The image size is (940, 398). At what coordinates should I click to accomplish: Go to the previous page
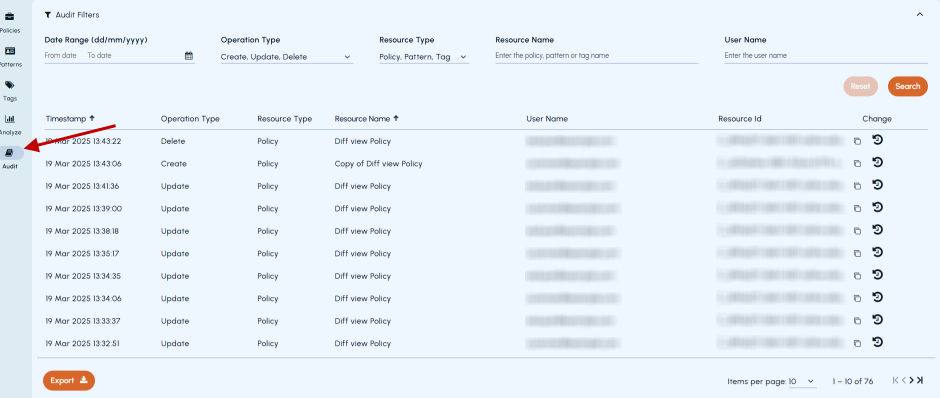[x=903, y=380]
